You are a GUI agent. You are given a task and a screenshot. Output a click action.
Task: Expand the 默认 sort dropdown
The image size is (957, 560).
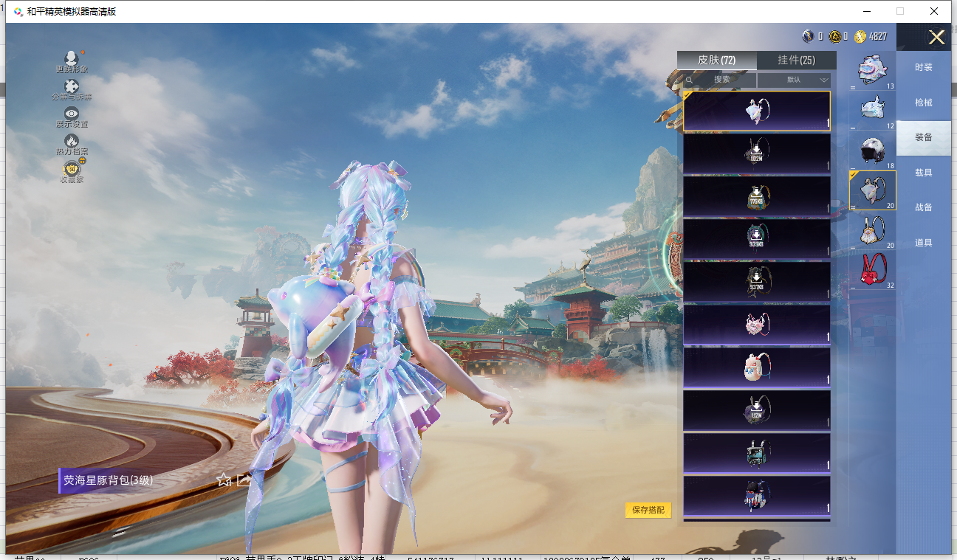point(794,80)
